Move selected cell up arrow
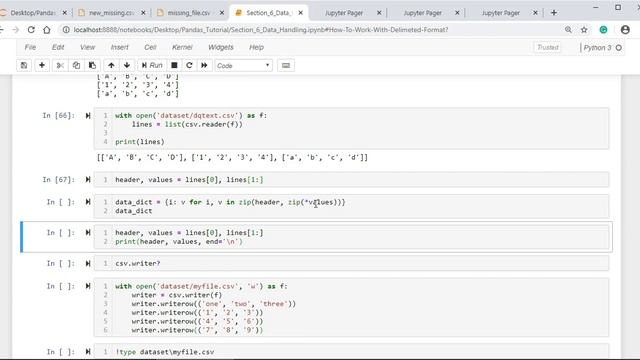Viewport: 640px width, 360px height. click(111, 65)
